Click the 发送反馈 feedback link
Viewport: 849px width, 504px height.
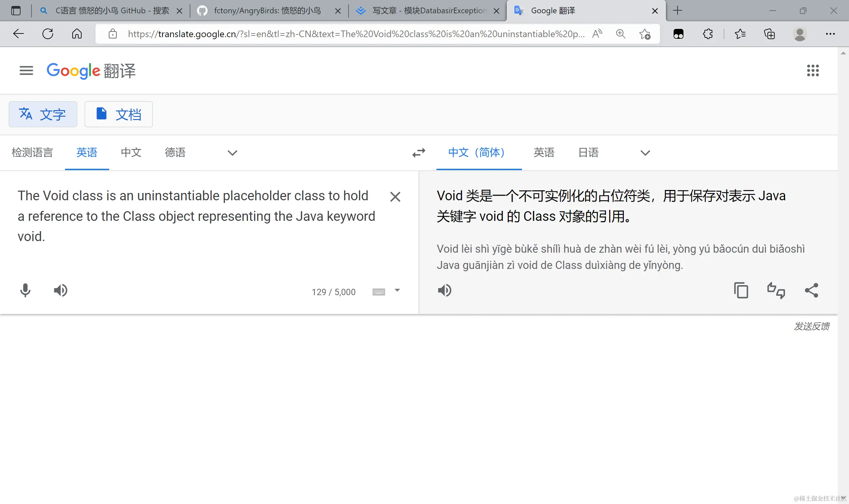pyautogui.click(x=811, y=326)
